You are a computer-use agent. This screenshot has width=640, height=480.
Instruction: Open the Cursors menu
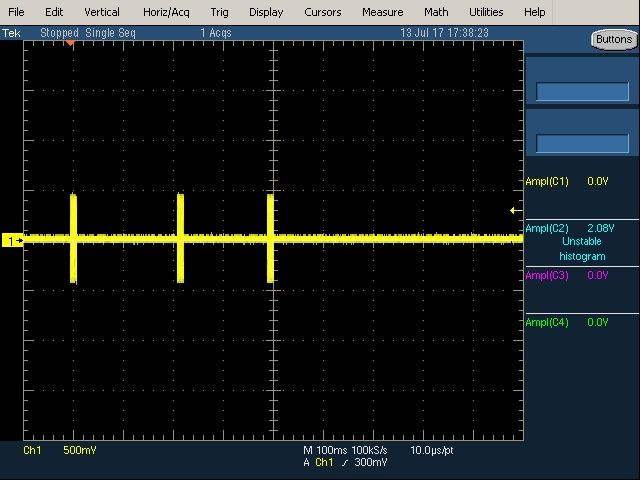coord(322,12)
